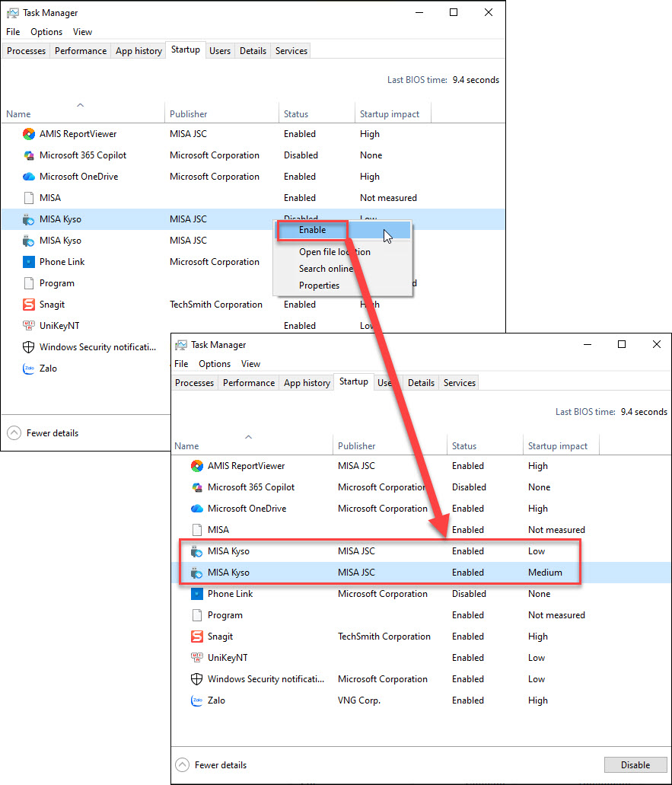Maximize the front Task Manager window
The height and width of the screenshot is (785, 672).
[x=622, y=344]
